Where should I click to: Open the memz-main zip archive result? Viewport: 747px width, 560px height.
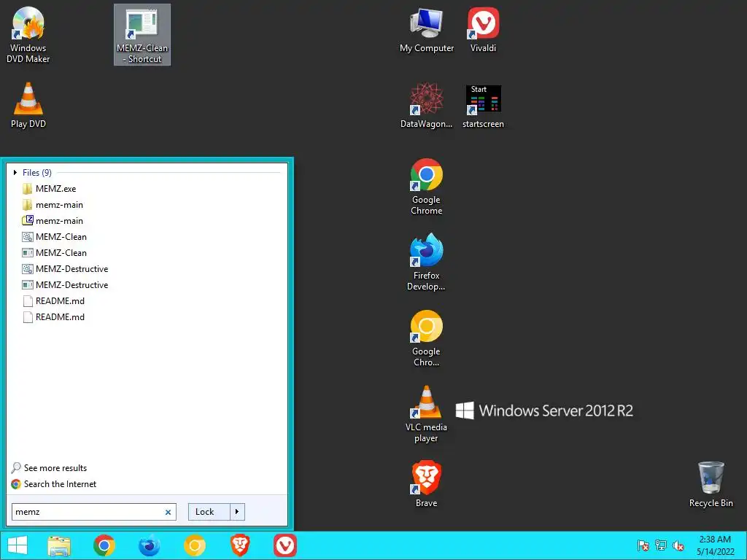pos(53,221)
